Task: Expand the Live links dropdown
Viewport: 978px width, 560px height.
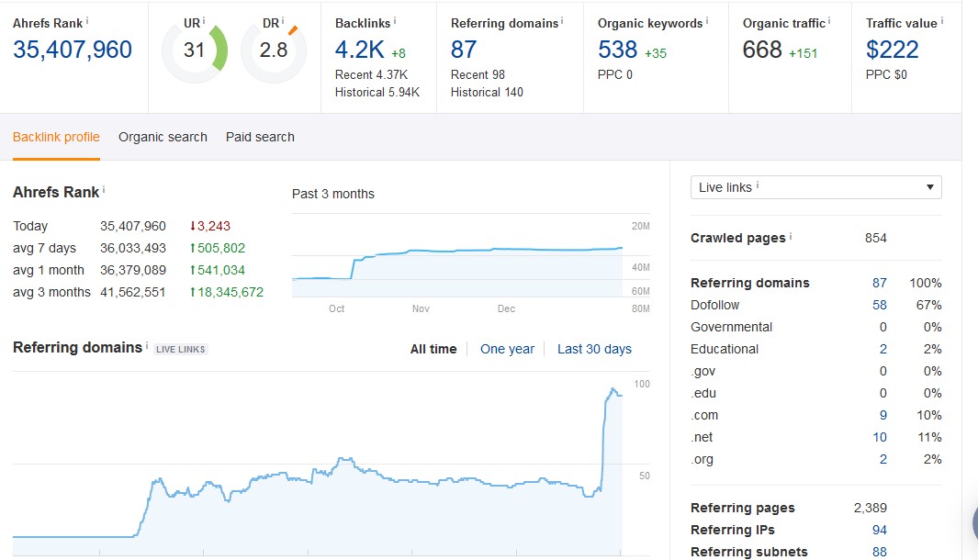Action: pyautogui.click(x=815, y=187)
